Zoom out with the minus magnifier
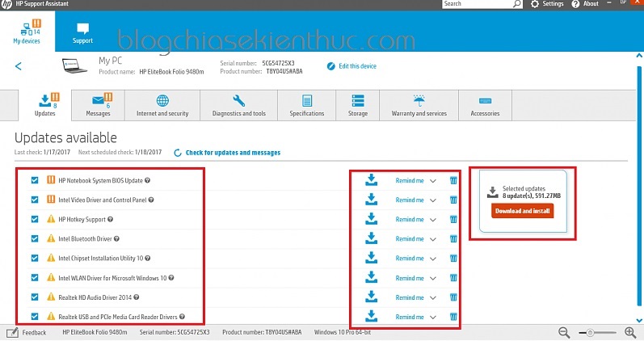The height and width of the screenshot is (341, 644). [x=564, y=332]
